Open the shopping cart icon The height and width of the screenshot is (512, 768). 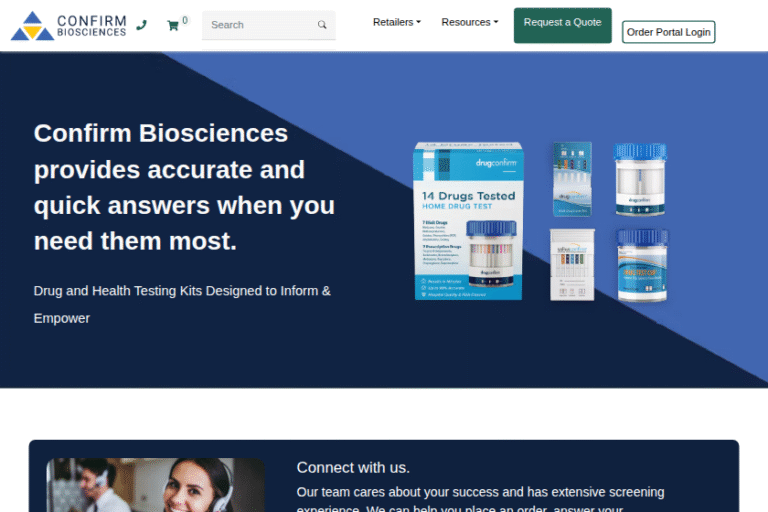pos(173,25)
